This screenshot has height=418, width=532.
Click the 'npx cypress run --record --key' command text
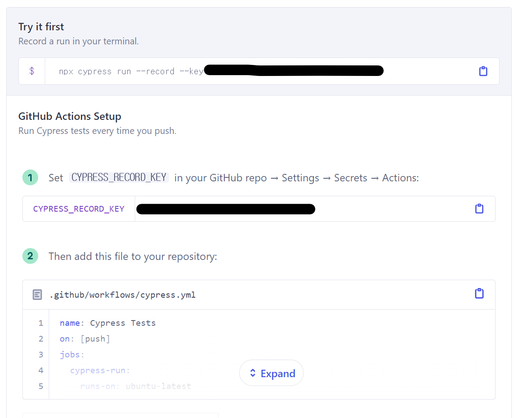tap(131, 71)
